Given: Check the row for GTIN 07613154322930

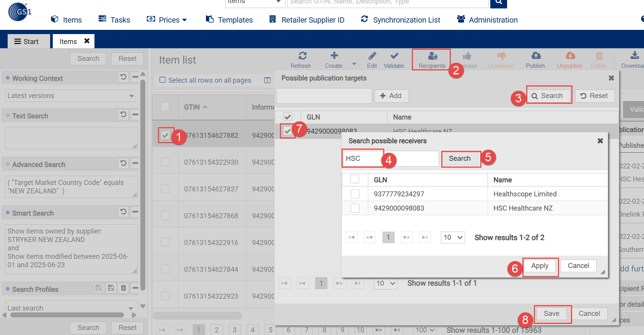Looking at the screenshot, I should point(165,162).
